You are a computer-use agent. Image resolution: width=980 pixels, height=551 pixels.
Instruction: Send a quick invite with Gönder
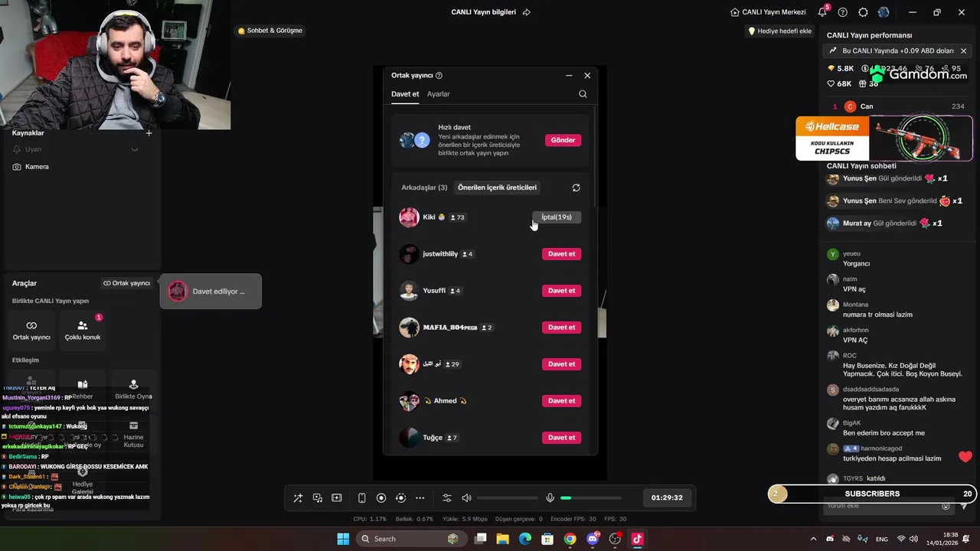tap(563, 140)
